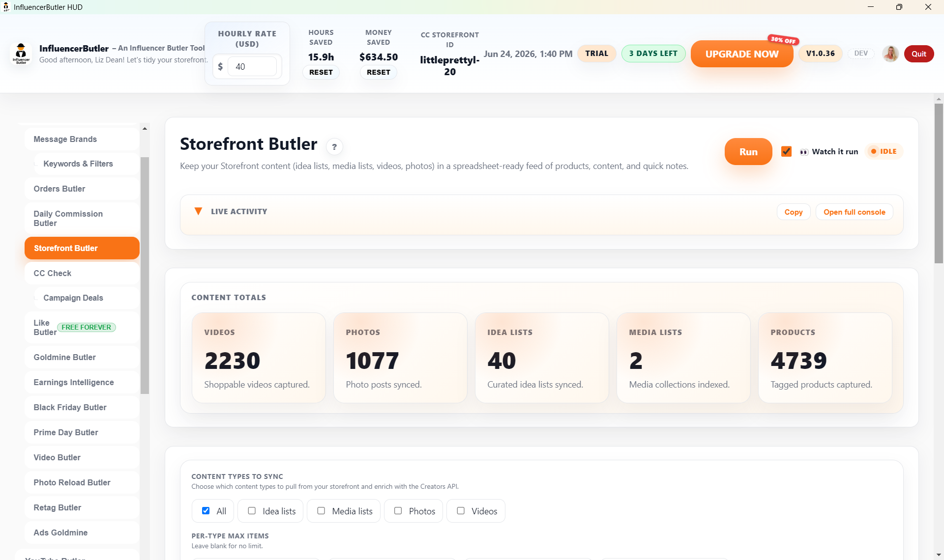Toggle the Watch it run checkbox

(x=786, y=151)
